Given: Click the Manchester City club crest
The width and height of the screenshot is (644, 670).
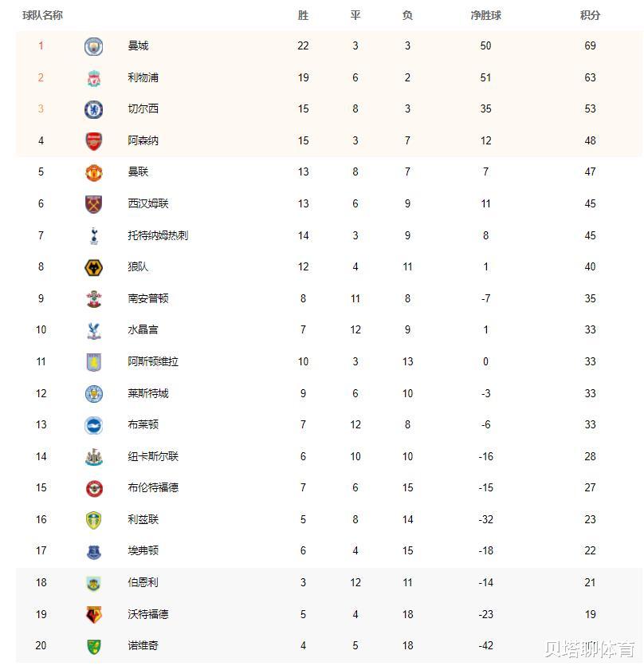Looking at the screenshot, I should 93,46.
